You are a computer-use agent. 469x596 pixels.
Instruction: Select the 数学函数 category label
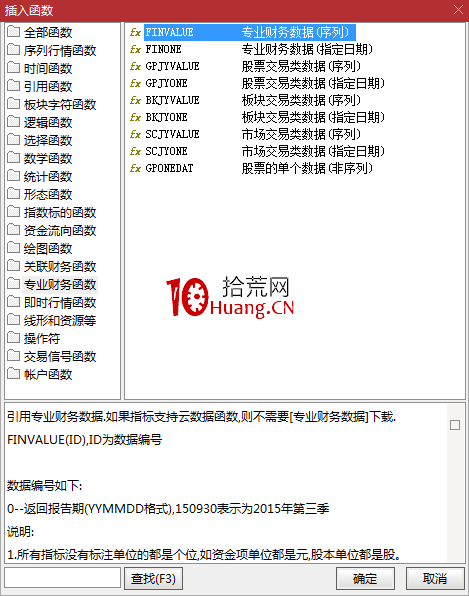click(48, 159)
